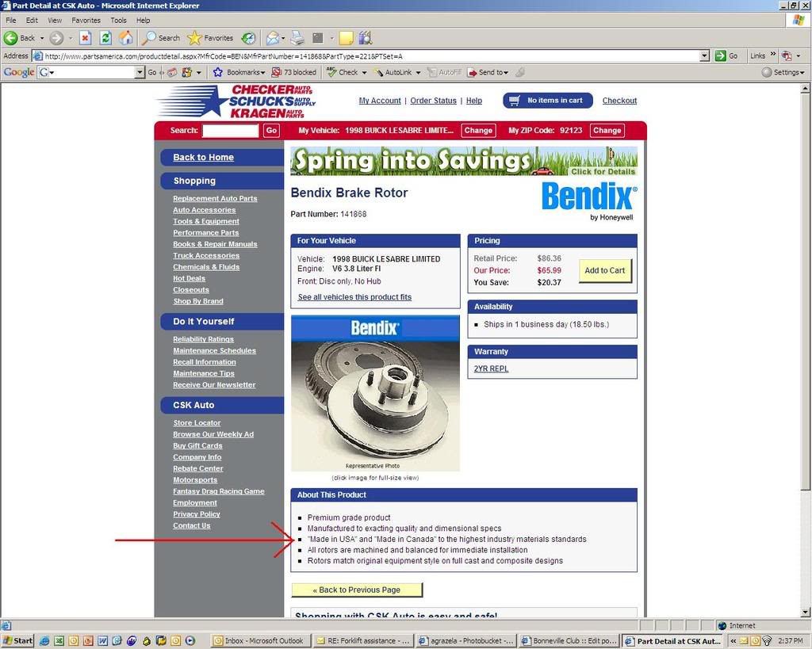The width and height of the screenshot is (812, 649).
Task: Open the Tools menu
Action: click(x=118, y=20)
